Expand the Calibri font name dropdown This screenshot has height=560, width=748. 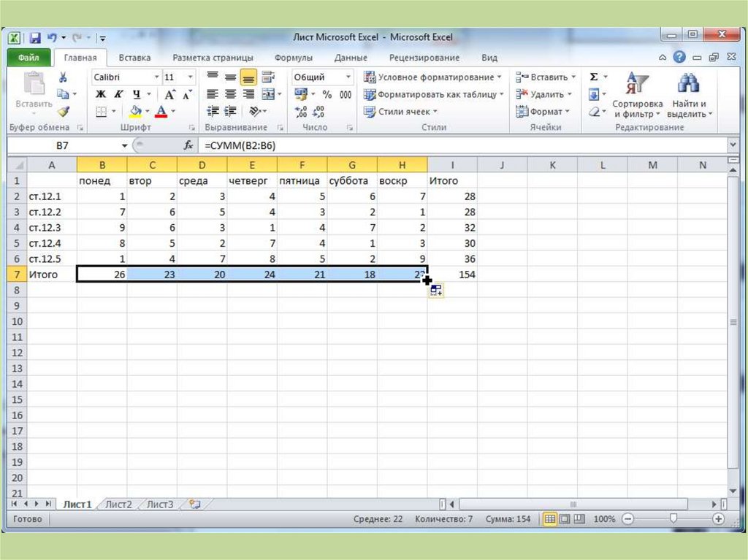click(x=156, y=77)
